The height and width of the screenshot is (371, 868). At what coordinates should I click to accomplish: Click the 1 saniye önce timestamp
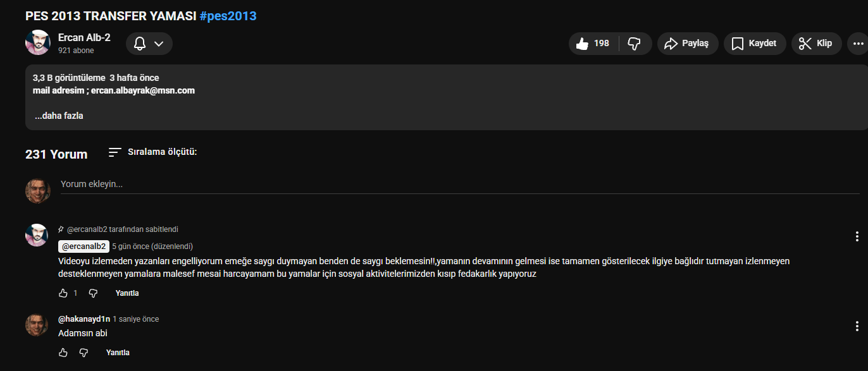click(136, 319)
